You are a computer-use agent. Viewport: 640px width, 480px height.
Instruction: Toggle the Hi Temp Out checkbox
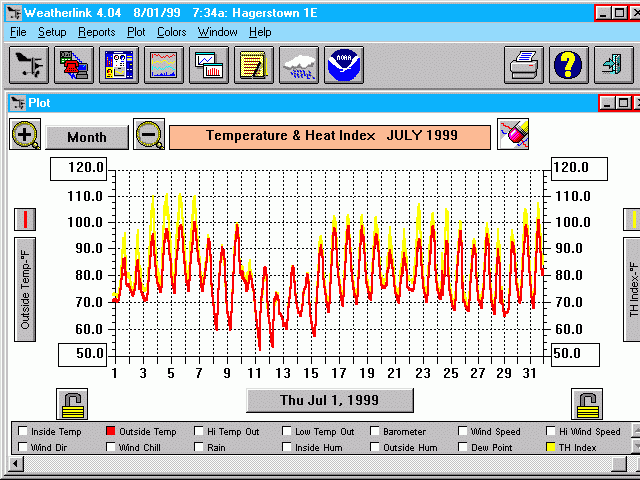pyautogui.click(x=199, y=431)
